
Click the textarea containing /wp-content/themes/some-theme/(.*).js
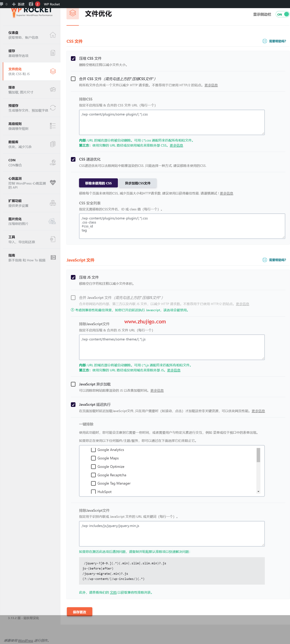(172, 347)
